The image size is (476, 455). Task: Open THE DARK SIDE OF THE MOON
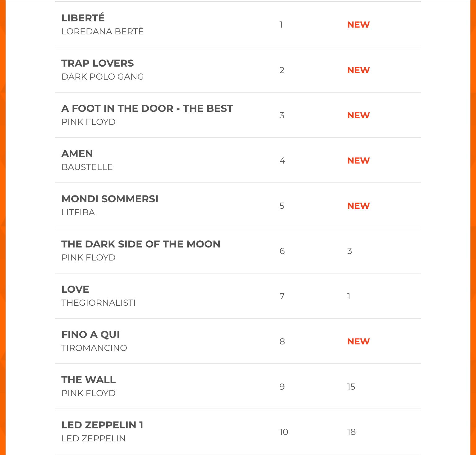pyautogui.click(x=141, y=244)
